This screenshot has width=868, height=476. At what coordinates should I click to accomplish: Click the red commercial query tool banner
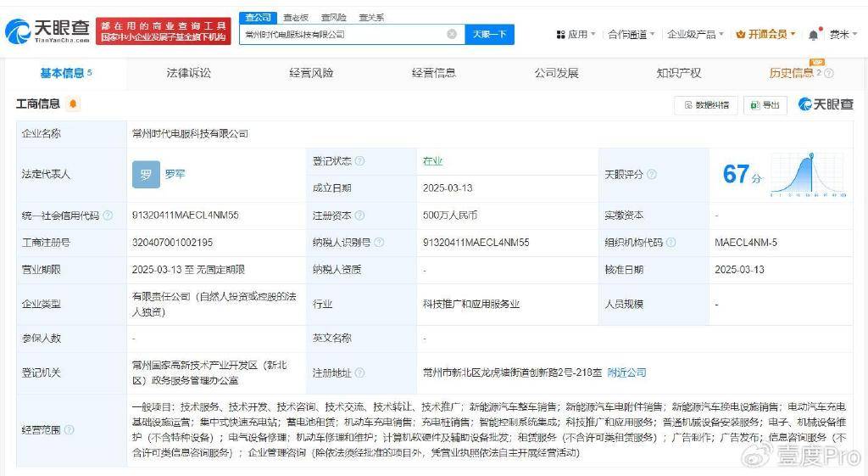click(164, 31)
